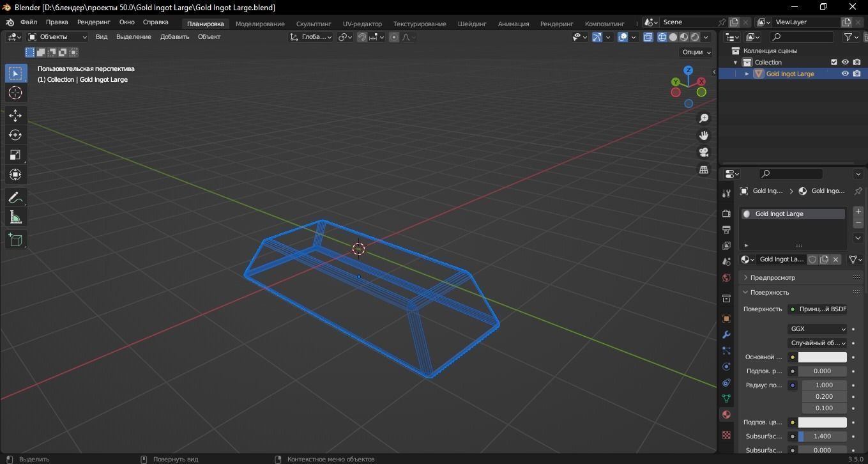Activate the Cursor tool
This screenshot has height=464, width=868.
[x=15, y=93]
